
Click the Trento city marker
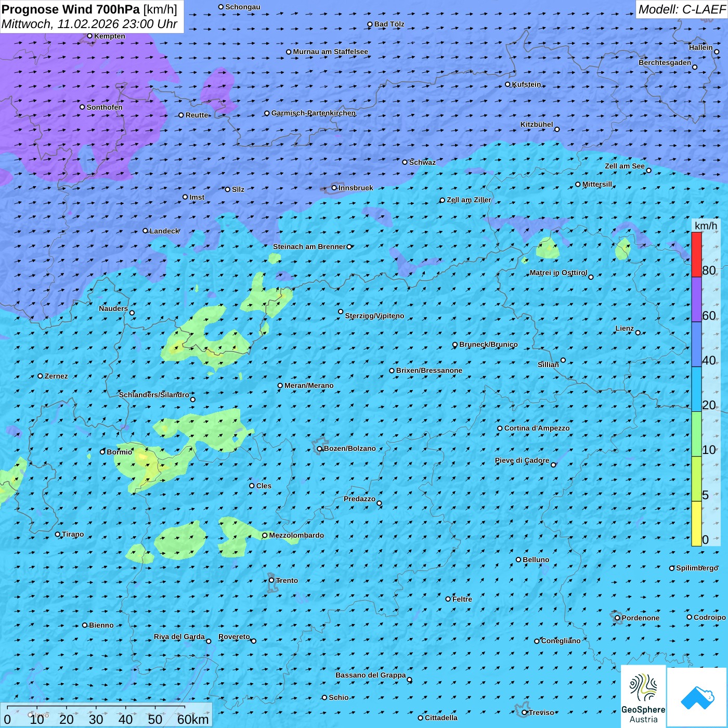click(x=271, y=580)
